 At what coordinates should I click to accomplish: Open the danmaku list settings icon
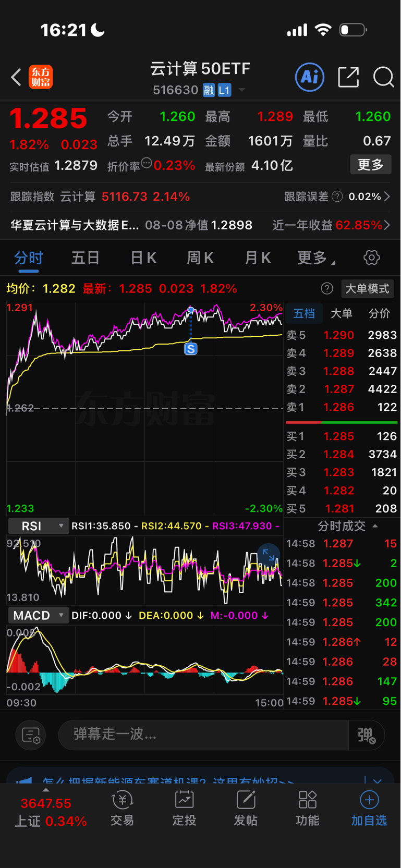coord(31,735)
